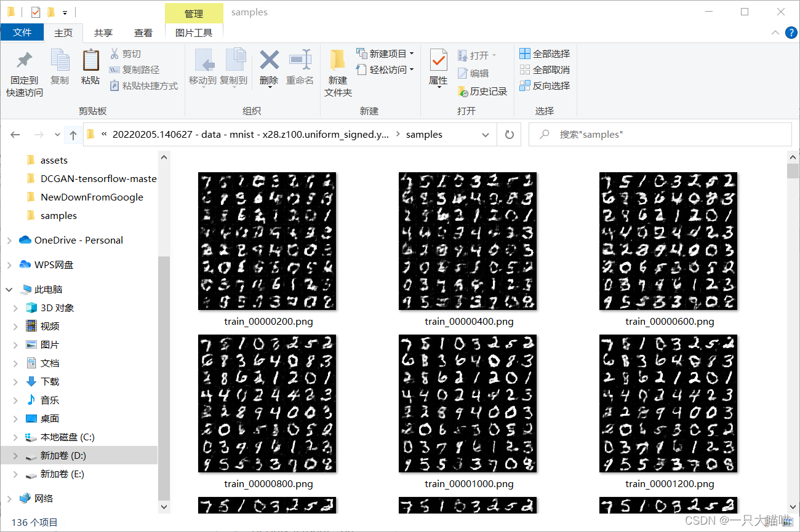Click the file list vertical scrollbar thumb
Image resolution: width=800 pixels, height=532 pixels.
pos(793,170)
